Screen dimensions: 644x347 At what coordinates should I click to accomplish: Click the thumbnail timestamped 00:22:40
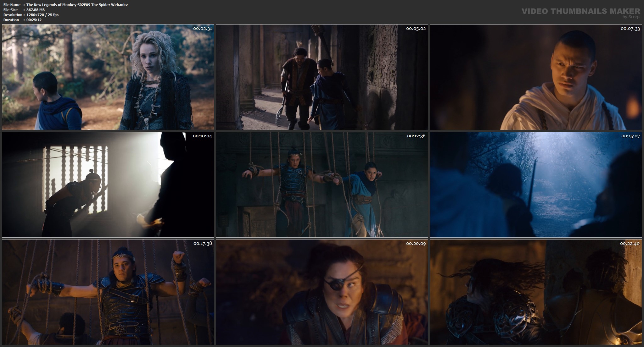(536, 292)
